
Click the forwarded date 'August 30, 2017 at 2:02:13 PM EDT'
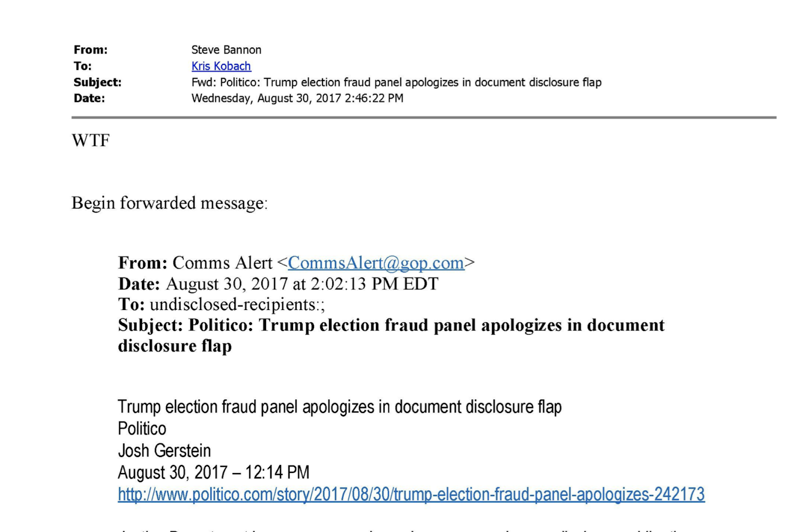pos(302,284)
